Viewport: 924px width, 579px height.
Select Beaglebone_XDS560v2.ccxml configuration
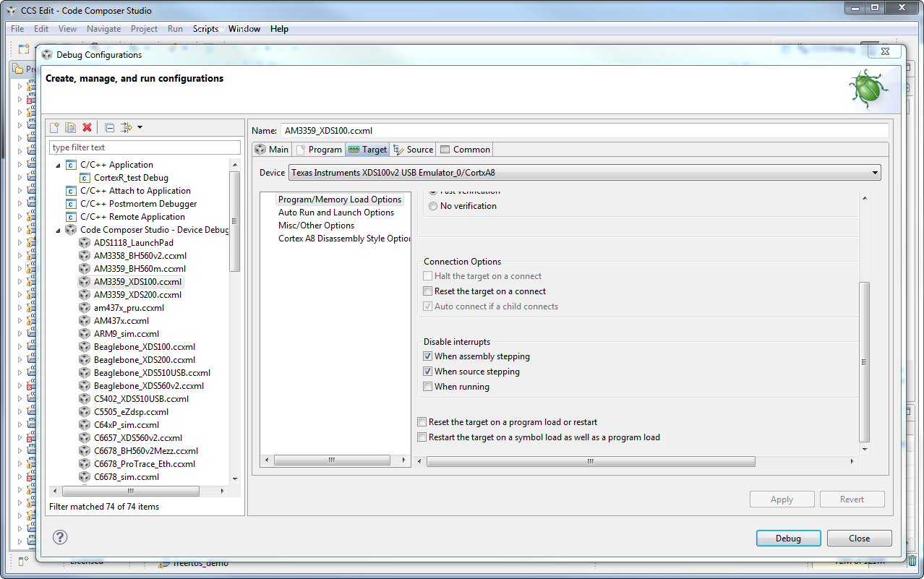149,386
